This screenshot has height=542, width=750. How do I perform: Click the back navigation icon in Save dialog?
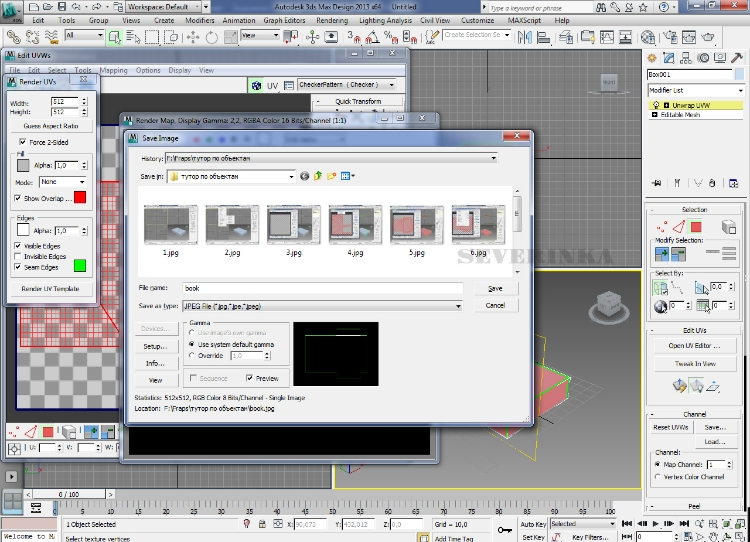[x=304, y=176]
